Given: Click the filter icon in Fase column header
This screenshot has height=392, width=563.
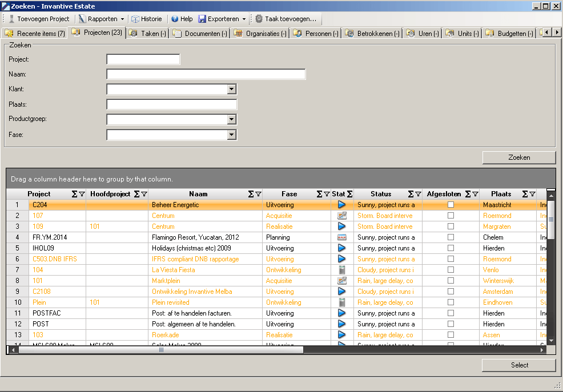Looking at the screenshot, I should tap(327, 194).
